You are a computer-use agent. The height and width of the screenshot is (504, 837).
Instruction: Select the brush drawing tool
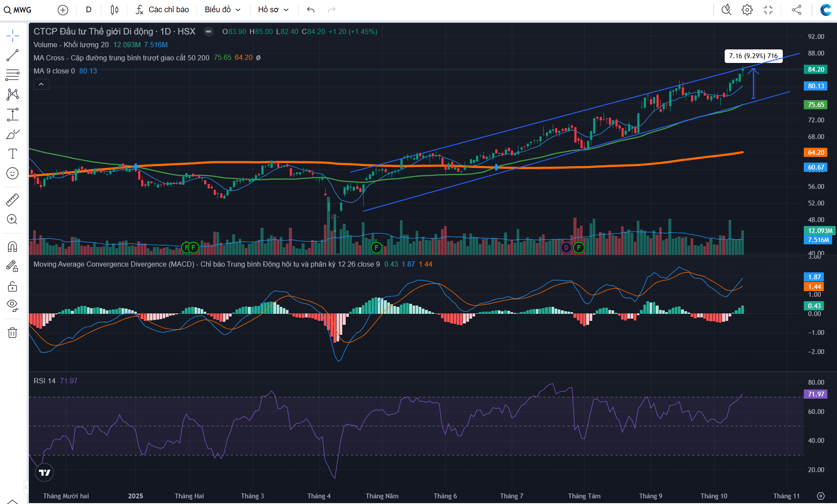(x=13, y=134)
